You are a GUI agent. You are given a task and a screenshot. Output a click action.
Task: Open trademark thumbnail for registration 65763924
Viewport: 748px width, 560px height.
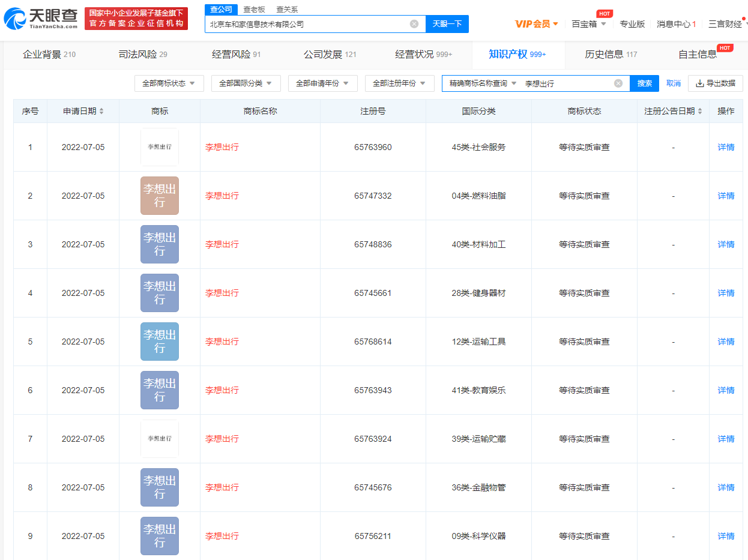tap(160, 439)
